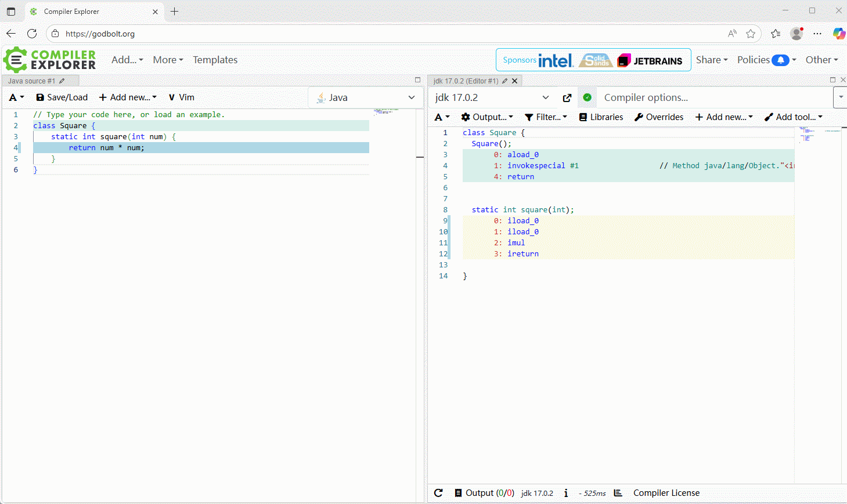Image resolution: width=847 pixels, height=504 pixels.
Task: Open the Compiler License link
Action: point(666,493)
